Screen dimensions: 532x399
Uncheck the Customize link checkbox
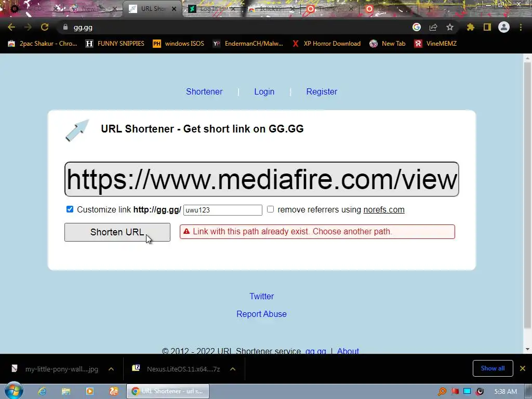click(70, 209)
